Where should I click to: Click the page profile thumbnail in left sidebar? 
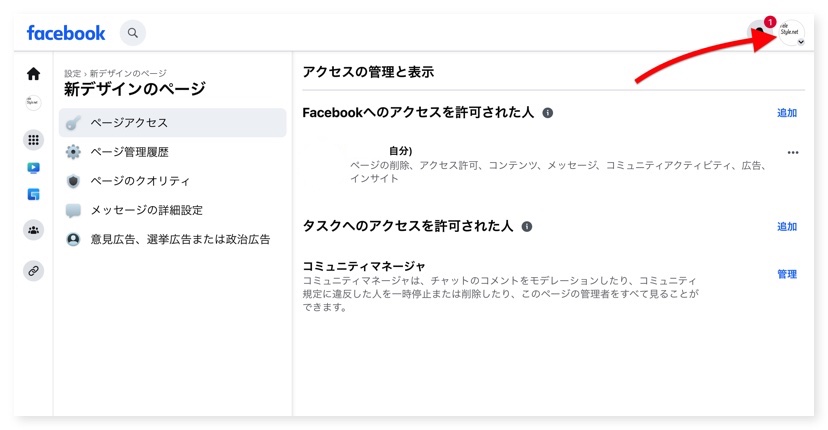[x=33, y=102]
